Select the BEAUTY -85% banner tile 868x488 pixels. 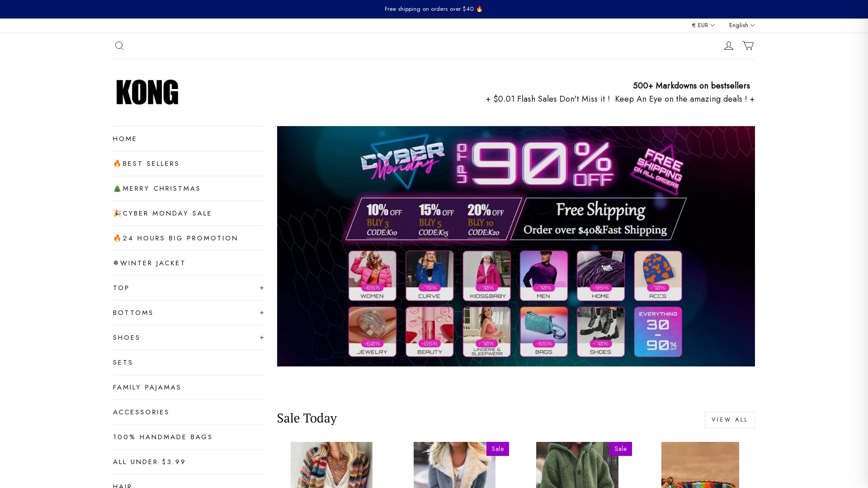[x=429, y=332]
